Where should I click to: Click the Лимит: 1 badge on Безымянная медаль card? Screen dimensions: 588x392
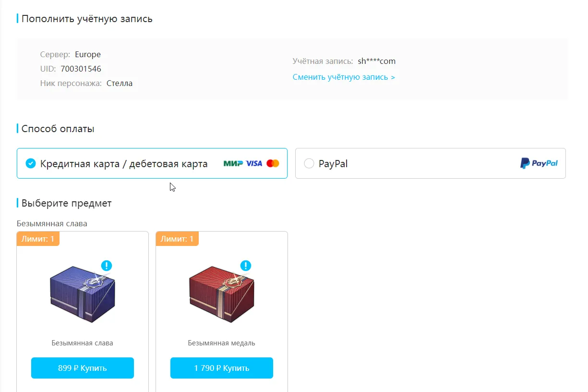coord(177,239)
